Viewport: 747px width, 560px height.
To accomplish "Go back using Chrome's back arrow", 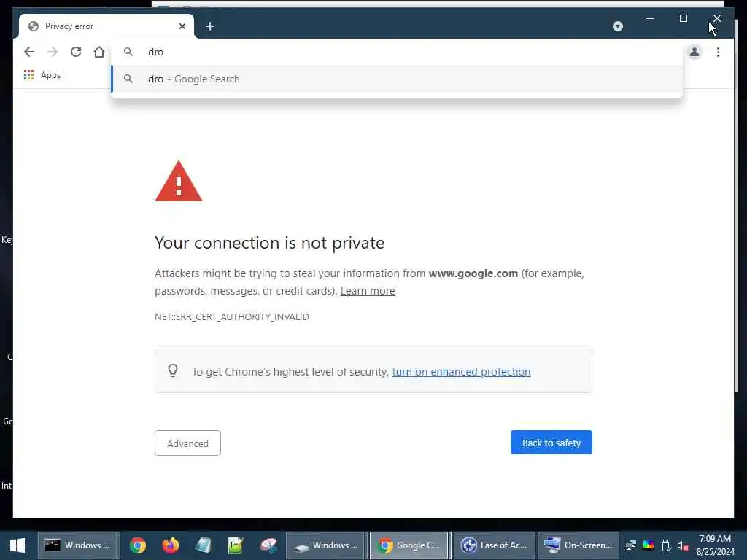I will (29, 52).
